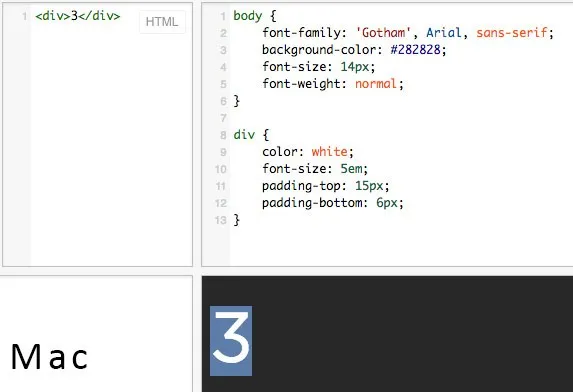Place cursor on the div selector line
This screenshot has height=392, width=573.
(x=251, y=135)
